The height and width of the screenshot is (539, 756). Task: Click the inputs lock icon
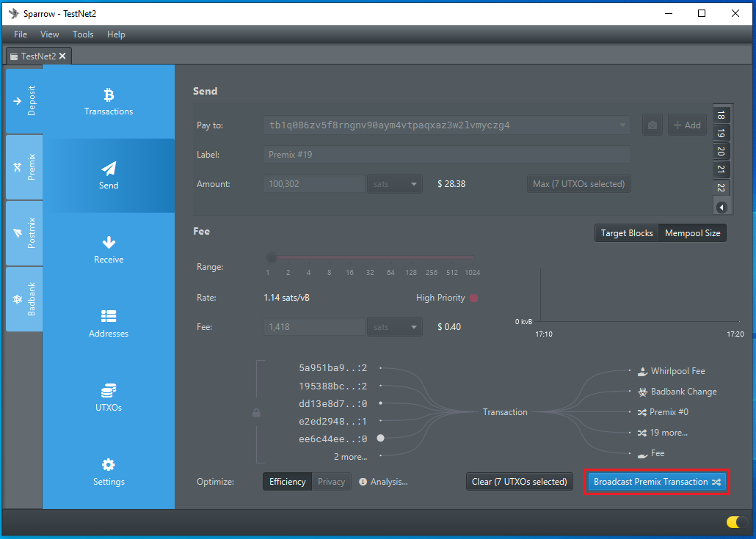click(x=256, y=413)
